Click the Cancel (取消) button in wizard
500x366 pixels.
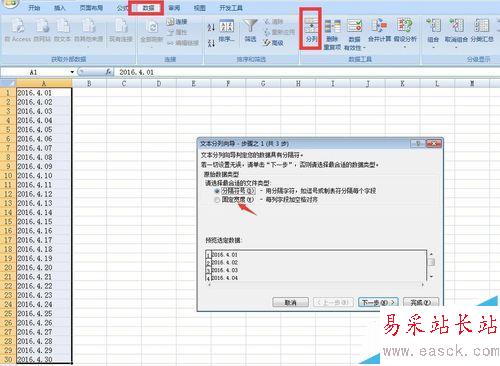pyautogui.click(x=290, y=303)
